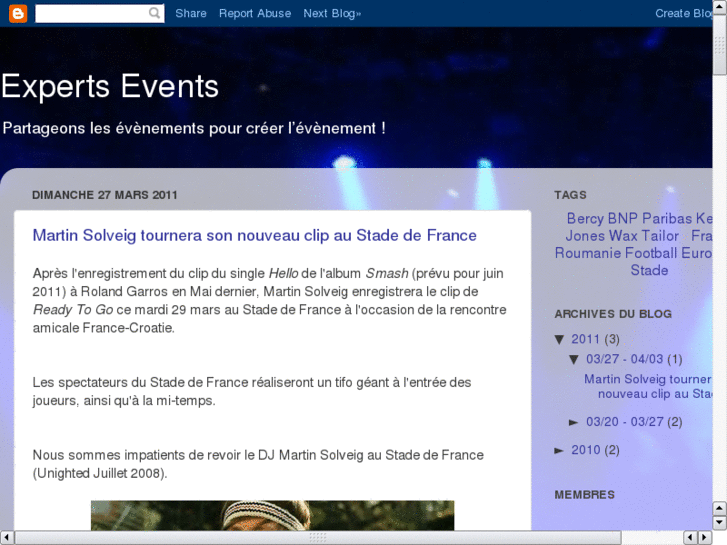Viewport: 727px width, 545px height.
Task: Select the Wax Tailor tag
Action: tap(644, 236)
